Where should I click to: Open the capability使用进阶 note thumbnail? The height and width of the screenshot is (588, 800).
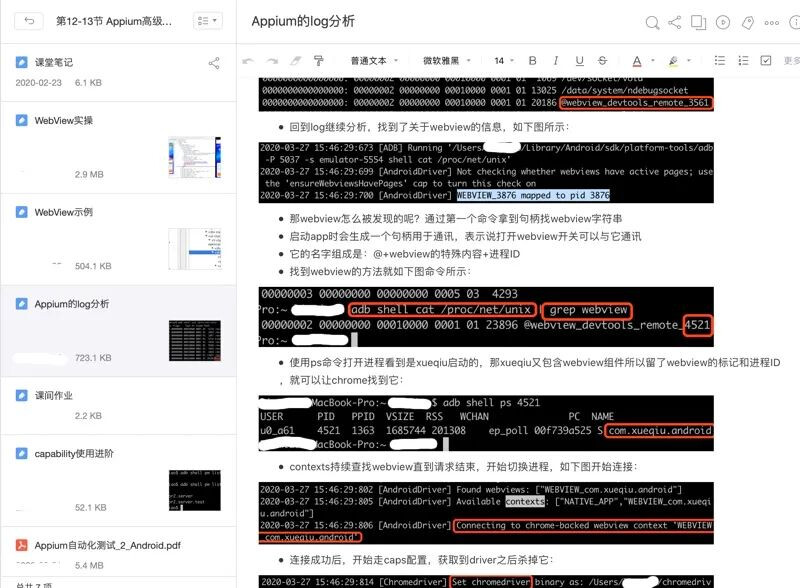pos(195,490)
